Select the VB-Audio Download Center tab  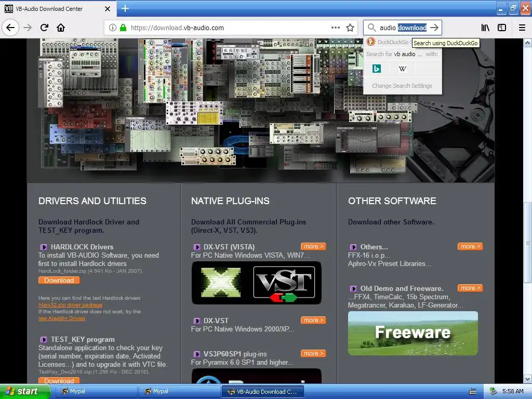tap(58, 9)
